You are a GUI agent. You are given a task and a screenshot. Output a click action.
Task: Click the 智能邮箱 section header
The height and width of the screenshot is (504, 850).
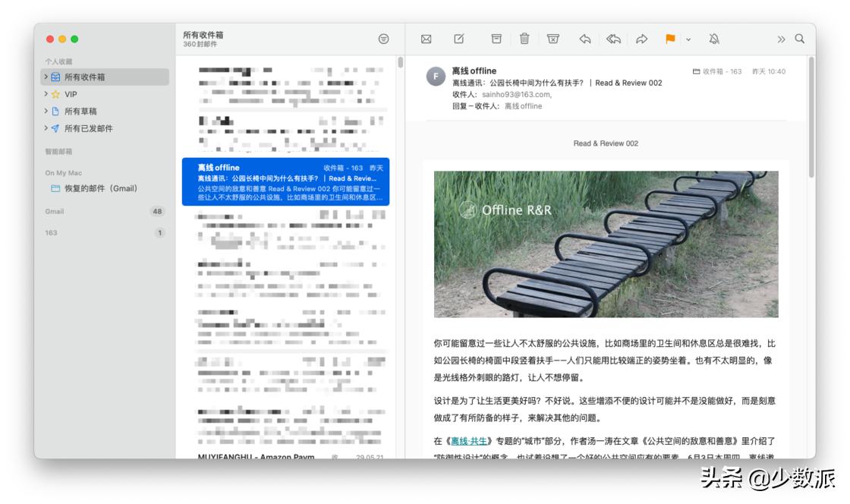58,152
